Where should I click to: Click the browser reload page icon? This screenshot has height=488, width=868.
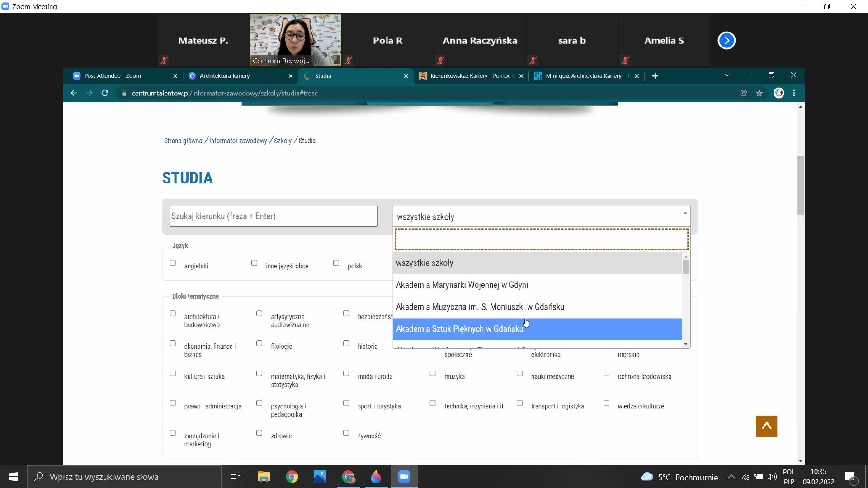point(105,93)
